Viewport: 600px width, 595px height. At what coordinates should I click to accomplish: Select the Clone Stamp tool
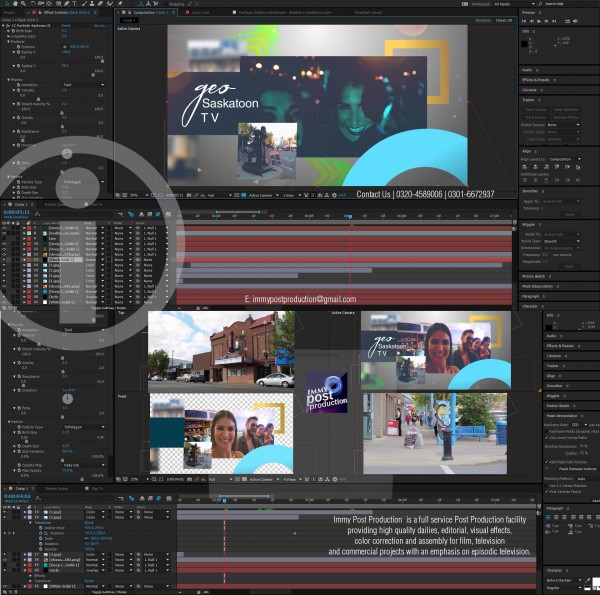coord(92,3)
